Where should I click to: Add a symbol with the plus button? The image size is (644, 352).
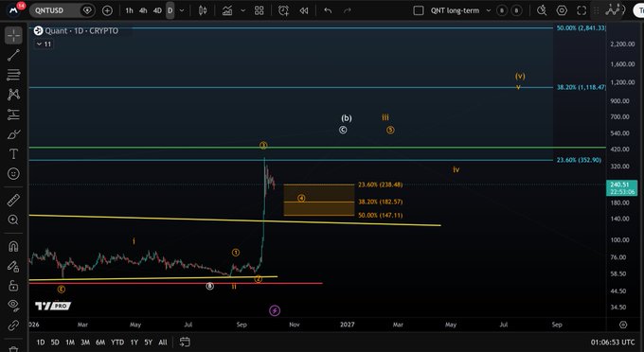107,10
